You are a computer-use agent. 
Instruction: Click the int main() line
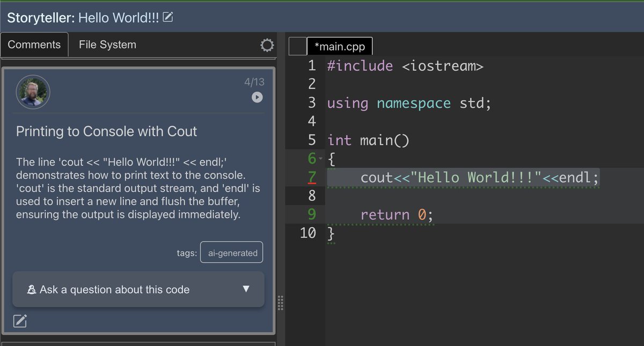(368, 140)
